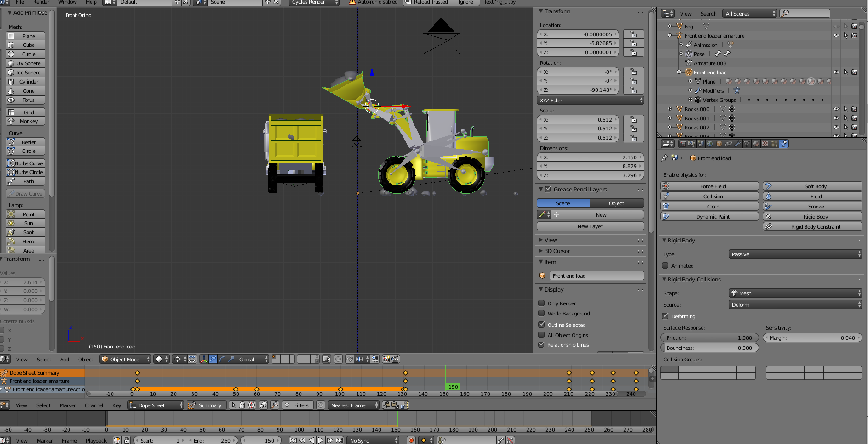868x444 pixels.
Task: Open the Material properties sphere tab
Action: click(x=756, y=144)
